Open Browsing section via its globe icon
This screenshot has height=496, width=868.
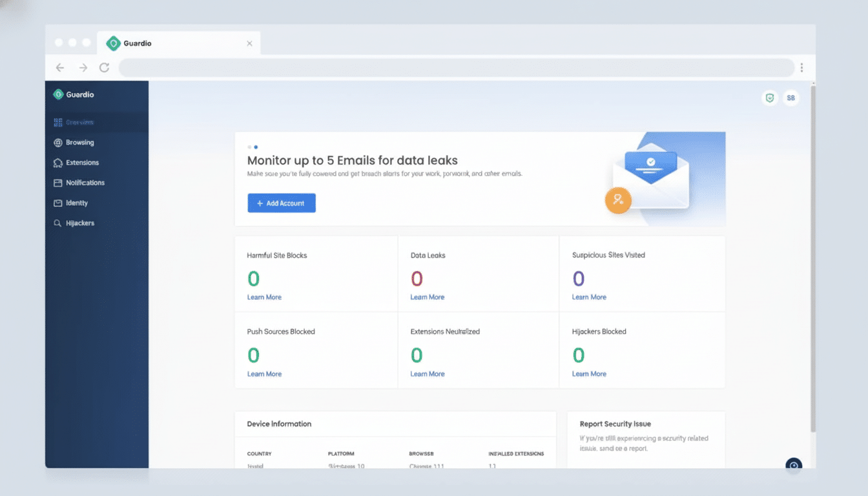pyautogui.click(x=58, y=142)
